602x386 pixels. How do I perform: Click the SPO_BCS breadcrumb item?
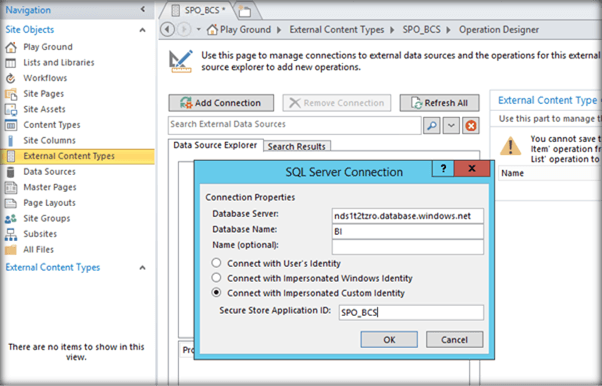pos(421,30)
